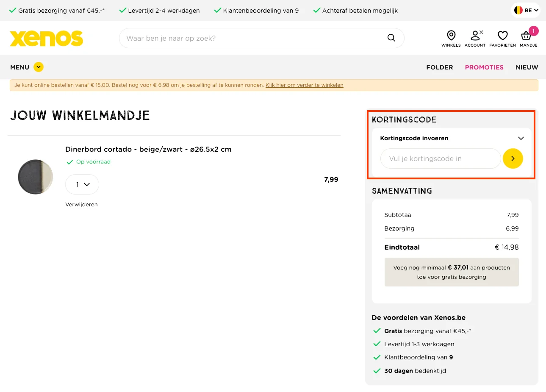The height and width of the screenshot is (392, 546).
Task: Click the Xenos logo
Action: point(46,38)
